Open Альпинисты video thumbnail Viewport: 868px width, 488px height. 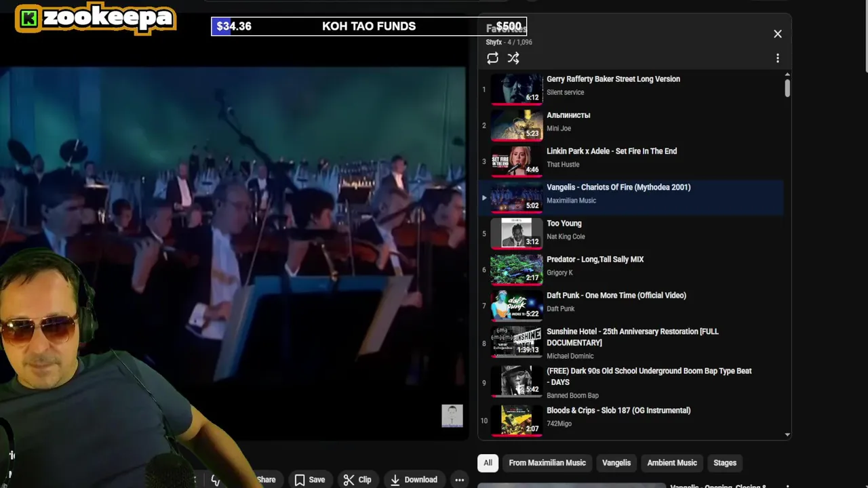pos(517,125)
